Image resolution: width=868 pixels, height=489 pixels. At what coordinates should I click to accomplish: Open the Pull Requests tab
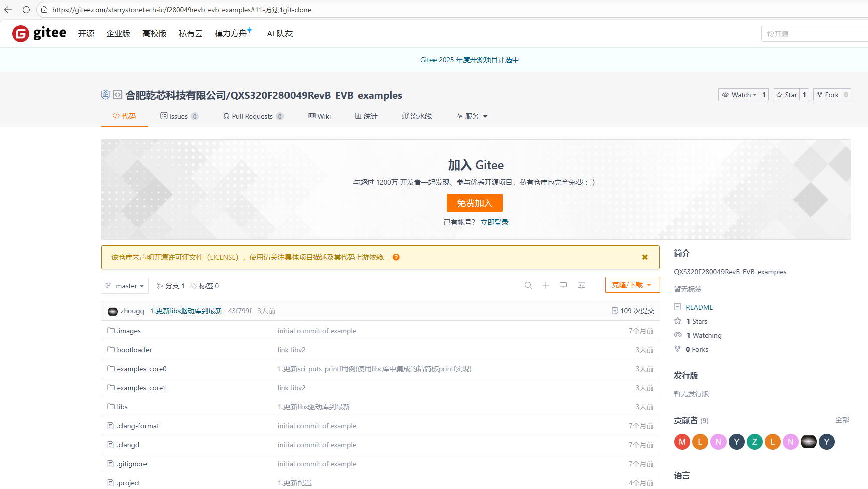253,116
